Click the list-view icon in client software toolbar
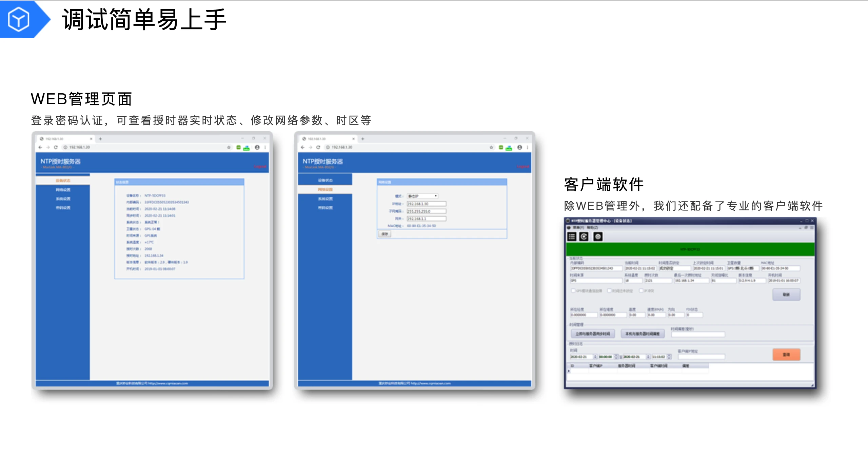Viewport: 868px width, 455px height. [x=572, y=236]
